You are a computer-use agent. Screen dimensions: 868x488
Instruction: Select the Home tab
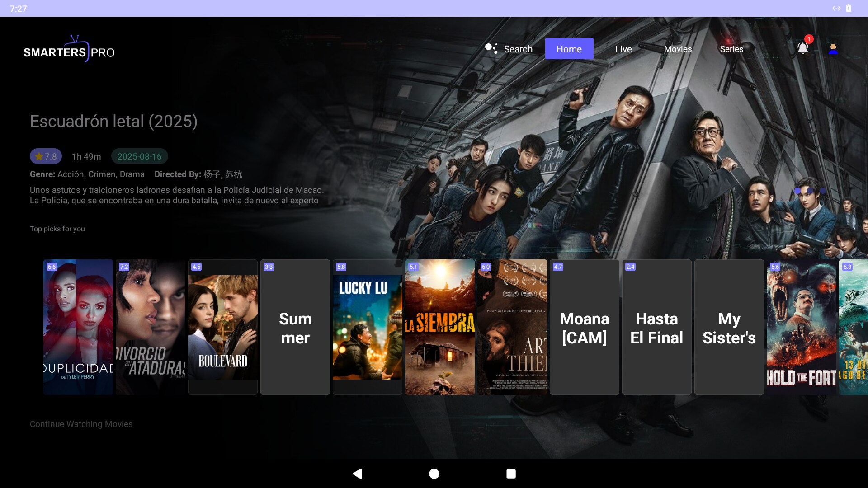(569, 49)
